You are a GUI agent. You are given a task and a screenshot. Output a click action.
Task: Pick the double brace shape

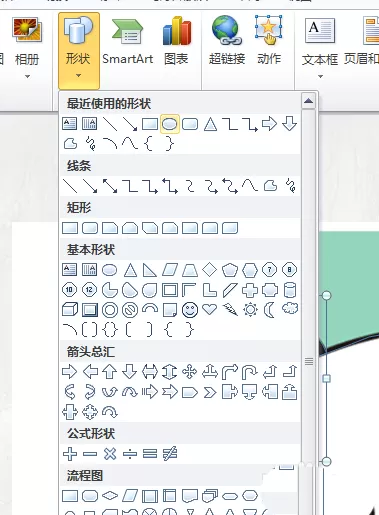click(x=110, y=330)
